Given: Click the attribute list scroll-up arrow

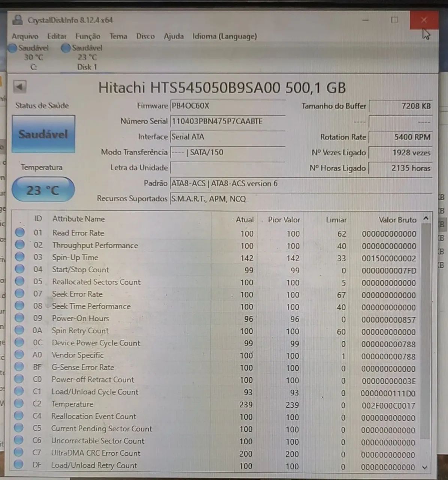Looking at the screenshot, I should pyautogui.click(x=426, y=218).
